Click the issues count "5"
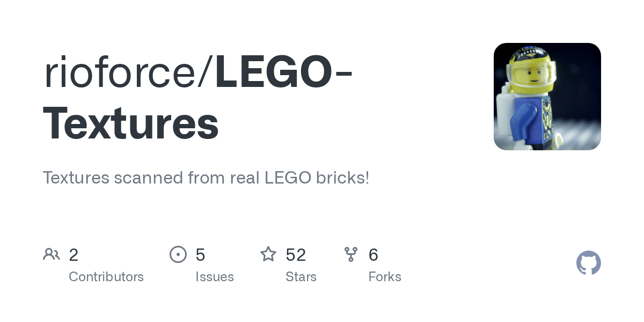This screenshot has height=322, width=644. pos(200,255)
